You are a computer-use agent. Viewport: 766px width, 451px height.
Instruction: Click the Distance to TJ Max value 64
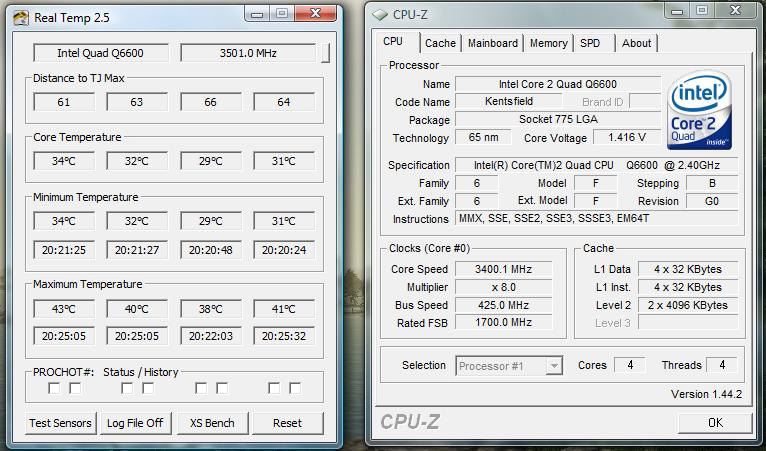click(x=284, y=102)
